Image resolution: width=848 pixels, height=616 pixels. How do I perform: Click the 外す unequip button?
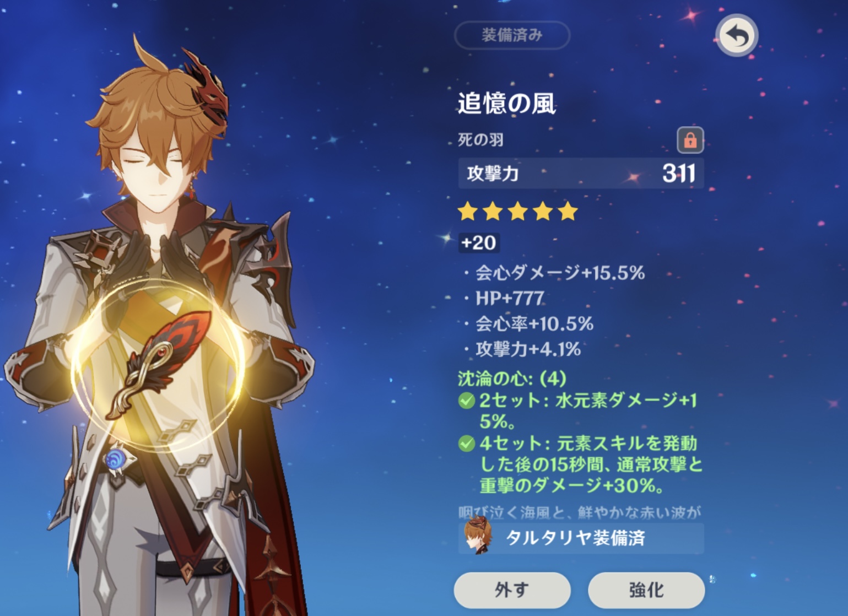(x=512, y=590)
